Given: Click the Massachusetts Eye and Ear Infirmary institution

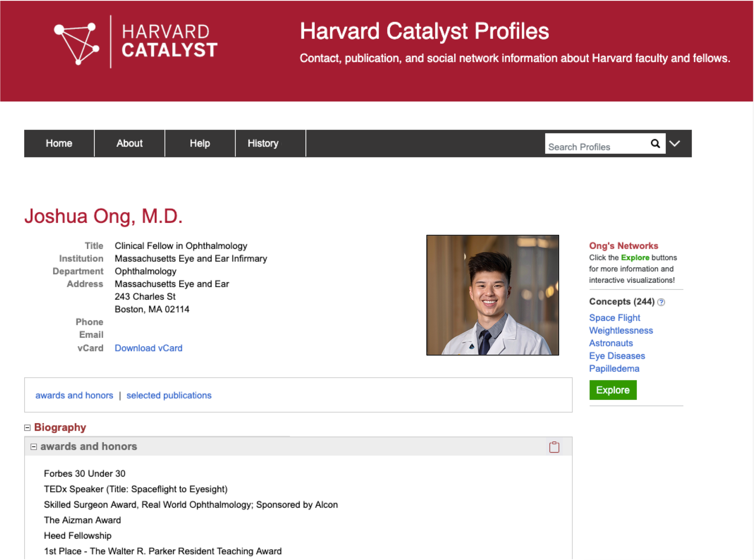Looking at the screenshot, I should click(191, 259).
